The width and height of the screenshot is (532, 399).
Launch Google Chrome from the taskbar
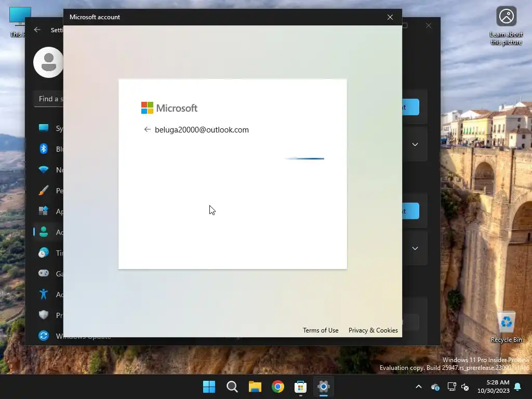click(277, 387)
